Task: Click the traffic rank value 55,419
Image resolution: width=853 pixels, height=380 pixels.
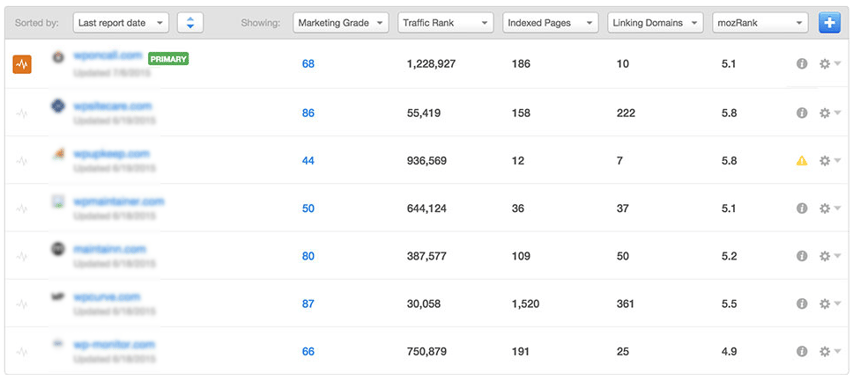Action: [424, 113]
